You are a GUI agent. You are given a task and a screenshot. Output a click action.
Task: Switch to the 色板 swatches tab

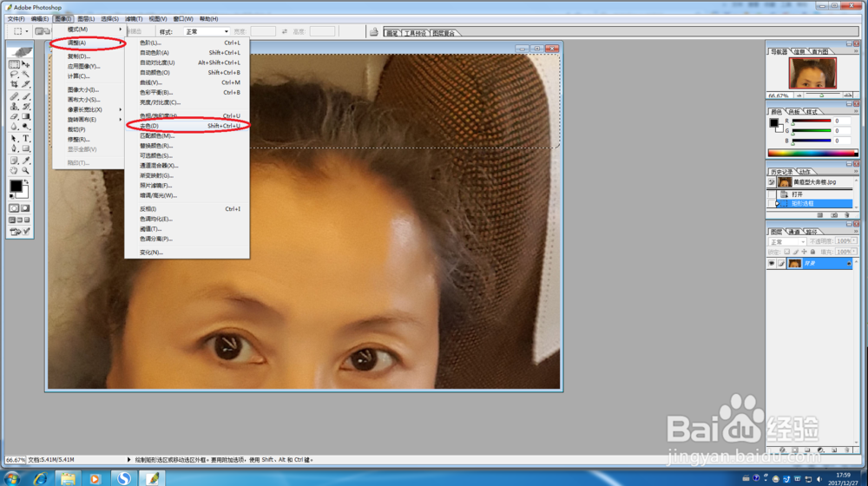click(794, 112)
